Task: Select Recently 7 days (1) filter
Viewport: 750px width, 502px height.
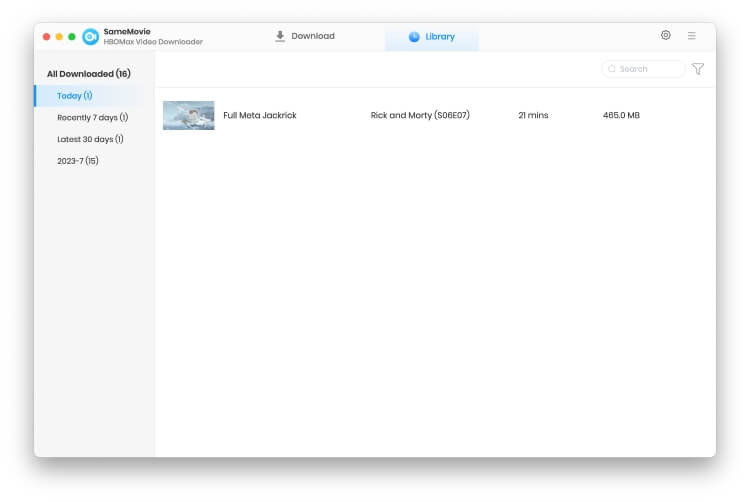Action: pyautogui.click(x=94, y=118)
